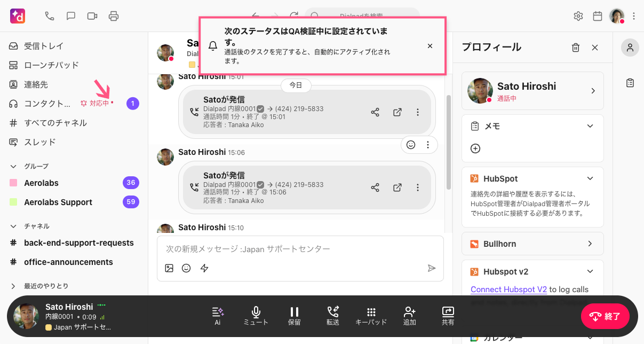The image size is (644, 344).
Task: Click the conversation scrollbar
Action: click(x=449, y=142)
